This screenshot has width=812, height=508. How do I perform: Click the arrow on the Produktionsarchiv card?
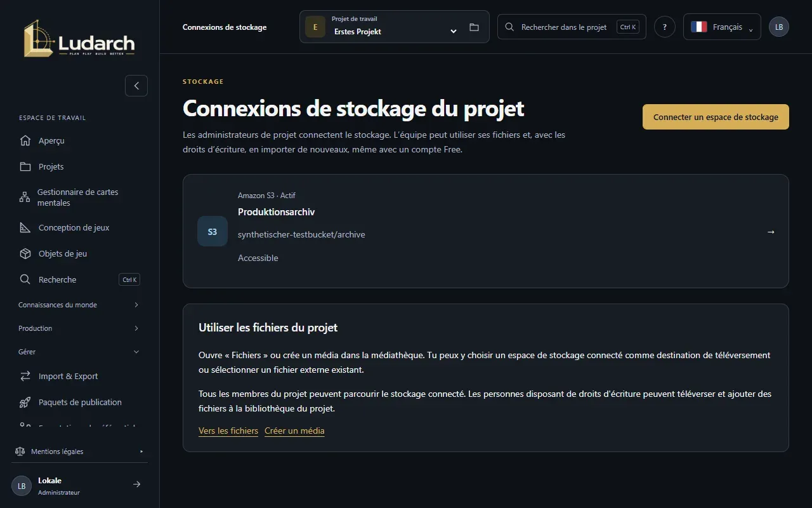(771, 232)
